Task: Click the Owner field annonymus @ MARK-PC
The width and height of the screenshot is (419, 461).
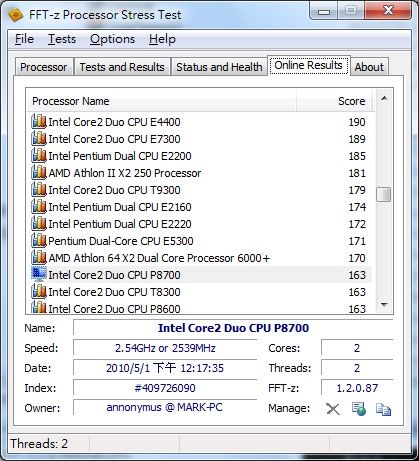Action: 165,407
